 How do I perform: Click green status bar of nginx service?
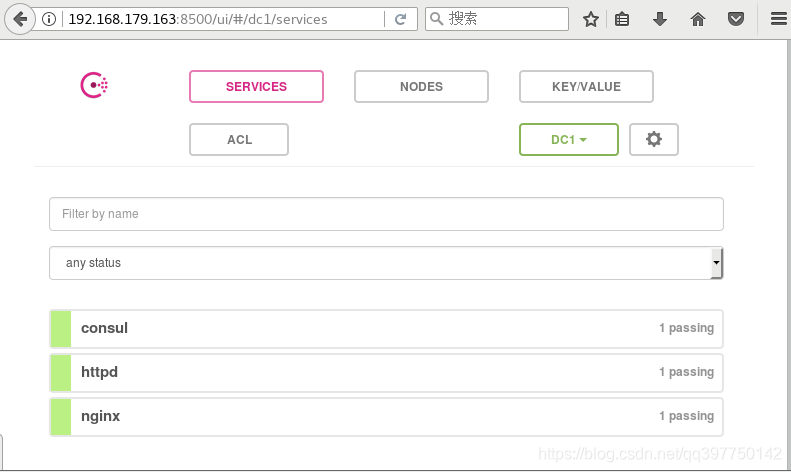(61, 417)
